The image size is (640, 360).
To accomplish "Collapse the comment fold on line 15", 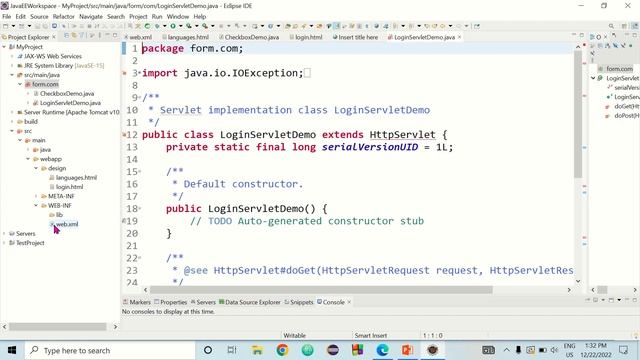I will [140, 171].
